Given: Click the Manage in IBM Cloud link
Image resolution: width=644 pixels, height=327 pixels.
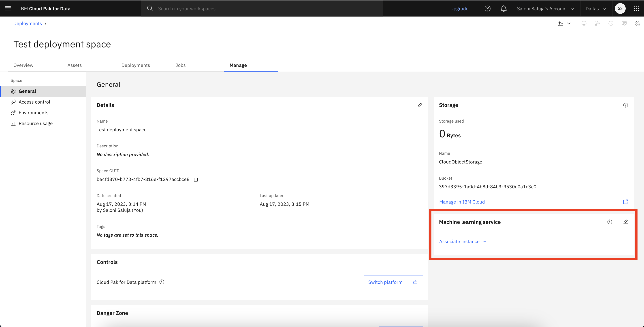Looking at the screenshot, I should 462,202.
